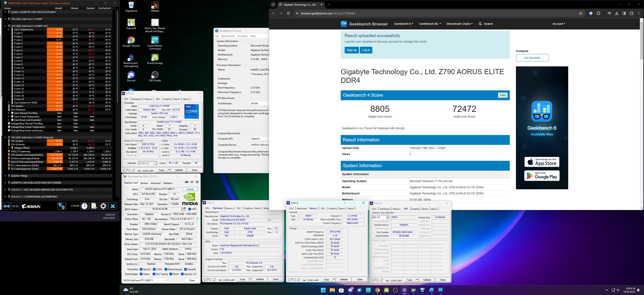Click Lookup button in GPU-Z
Image resolution: width=644 pixels, height=295 pixels.
click(x=190, y=189)
